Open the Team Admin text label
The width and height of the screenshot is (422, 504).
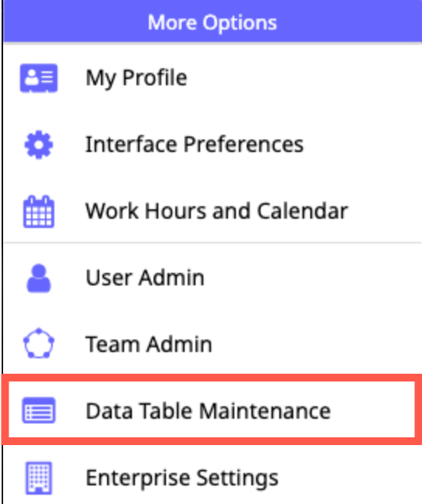click(x=149, y=344)
